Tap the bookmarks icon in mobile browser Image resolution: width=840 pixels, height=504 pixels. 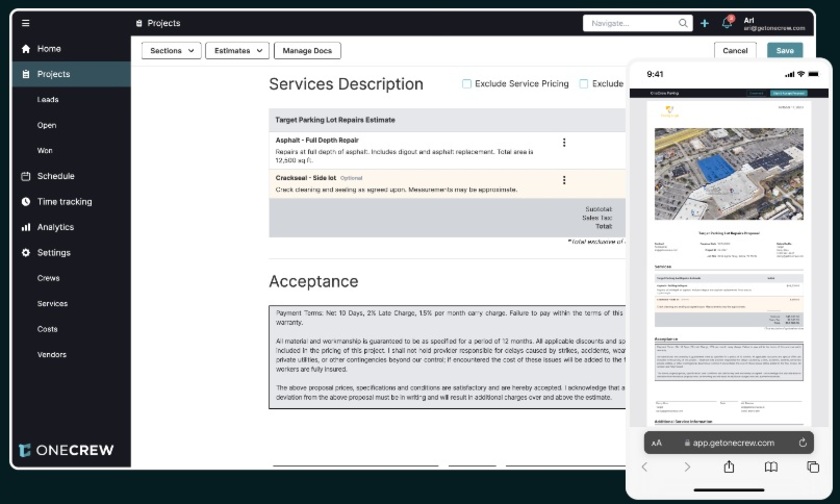click(771, 467)
